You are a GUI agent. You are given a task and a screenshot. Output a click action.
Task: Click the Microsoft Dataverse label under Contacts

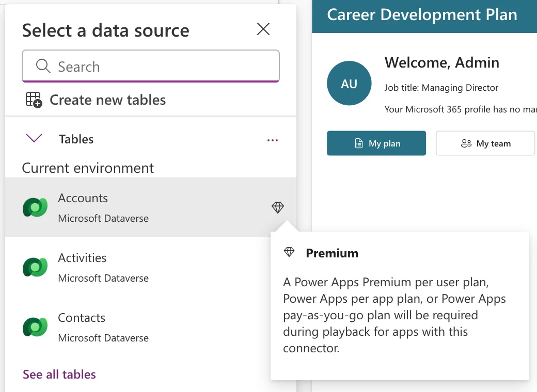coord(103,338)
